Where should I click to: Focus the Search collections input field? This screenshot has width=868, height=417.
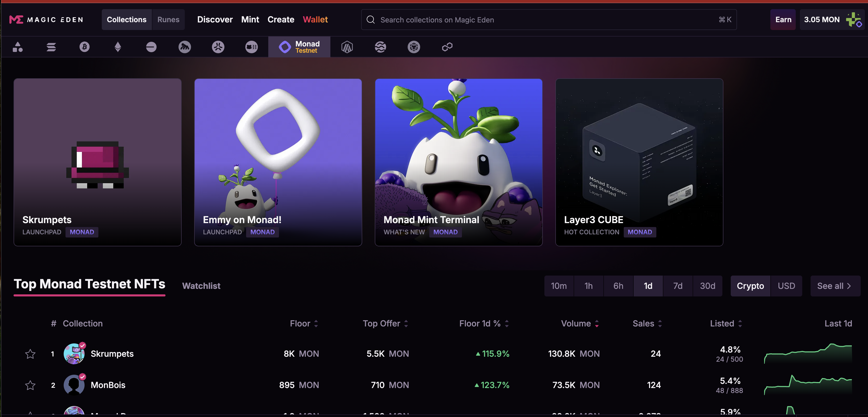(549, 20)
